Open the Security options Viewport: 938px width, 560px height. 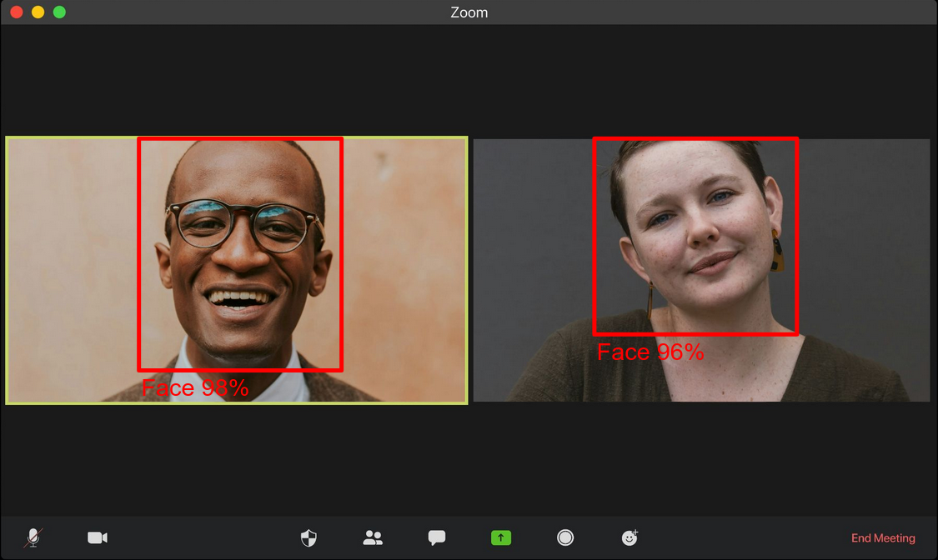click(308, 537)
